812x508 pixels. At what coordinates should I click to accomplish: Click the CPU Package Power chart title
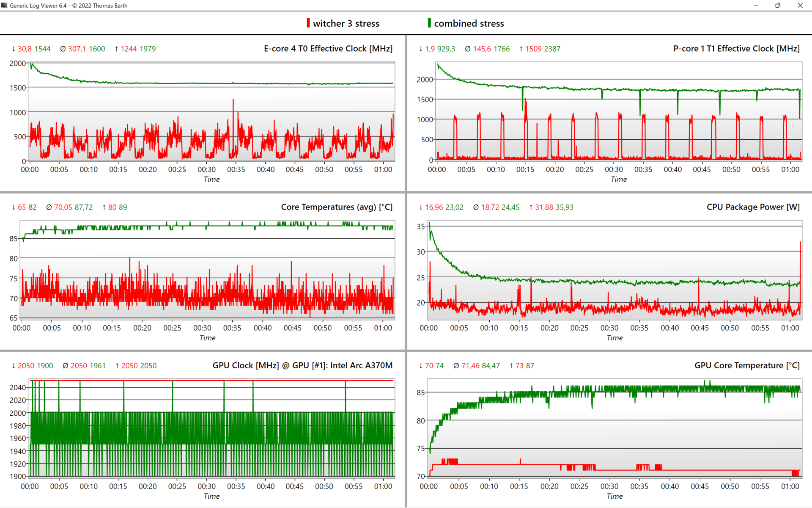click(753, 207)
